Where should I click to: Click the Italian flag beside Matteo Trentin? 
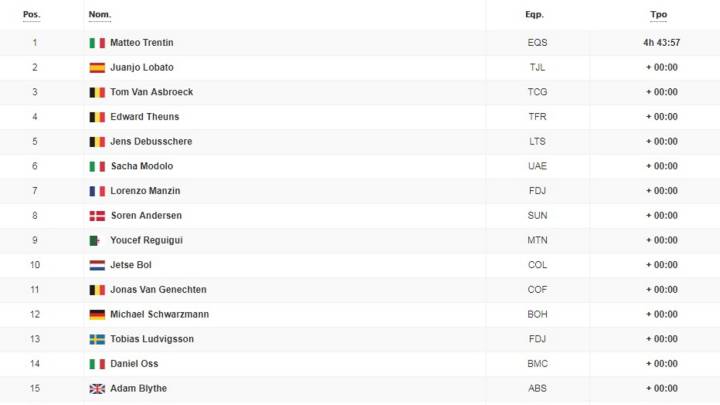(97, 43)
